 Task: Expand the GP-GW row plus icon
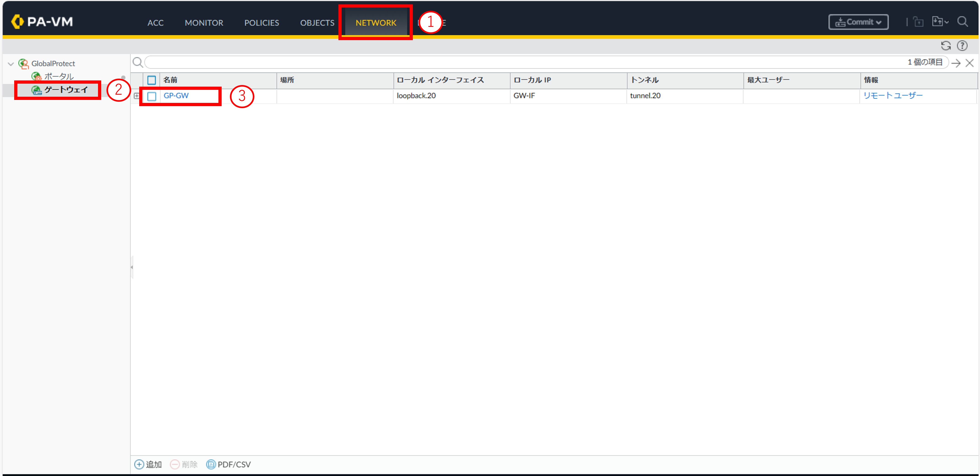[136, 96]
